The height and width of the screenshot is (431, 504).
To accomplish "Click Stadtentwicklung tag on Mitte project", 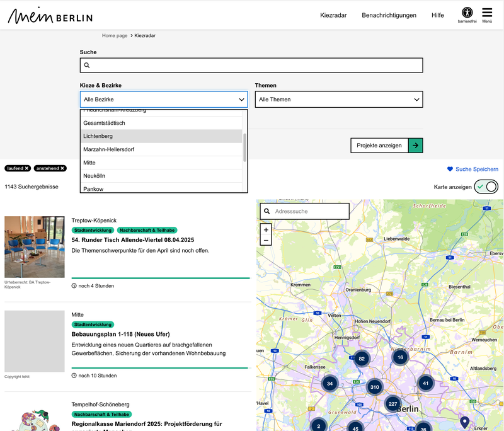I will 93,325.
